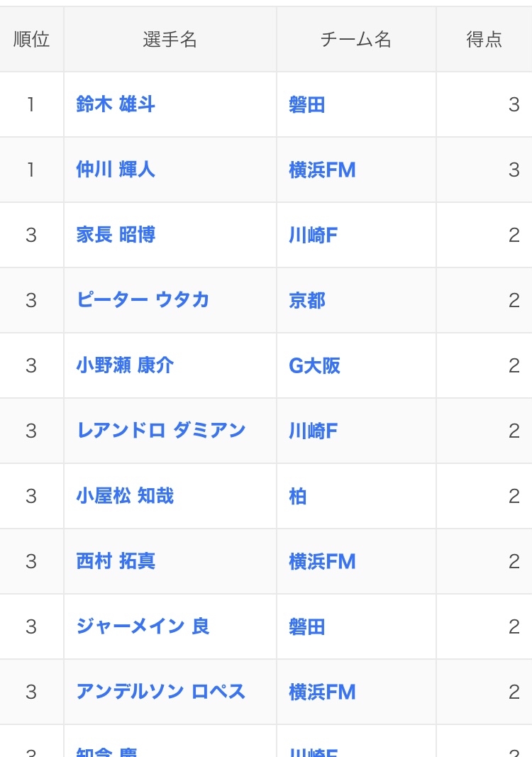532x757 pixels.
Task: Open player 仲川 輝人 profile link
Action: point(116,170)
